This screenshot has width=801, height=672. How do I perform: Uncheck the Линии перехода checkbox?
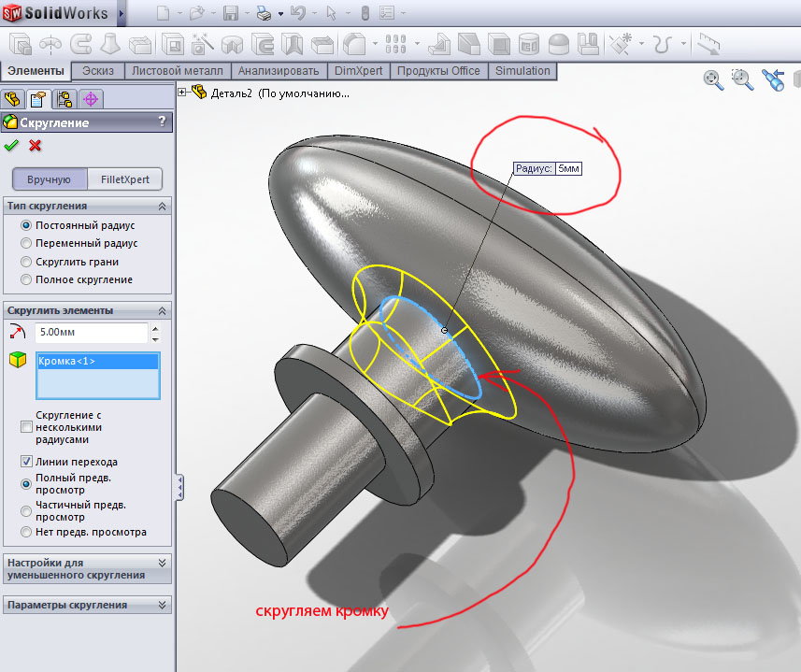[x=26, y=462]
